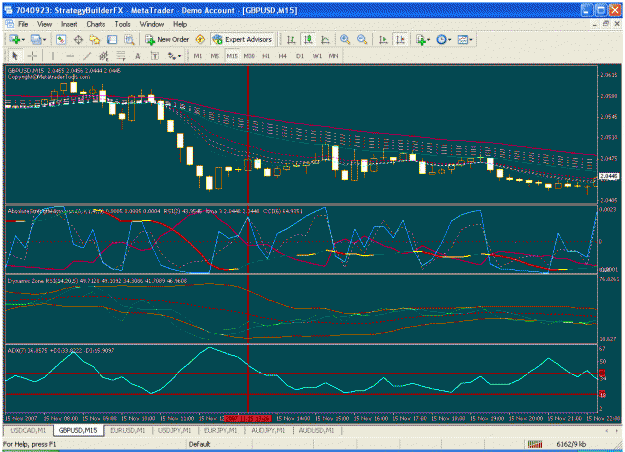Switch timeframe to D1
The image size is (625, 452).
(300, 56)
